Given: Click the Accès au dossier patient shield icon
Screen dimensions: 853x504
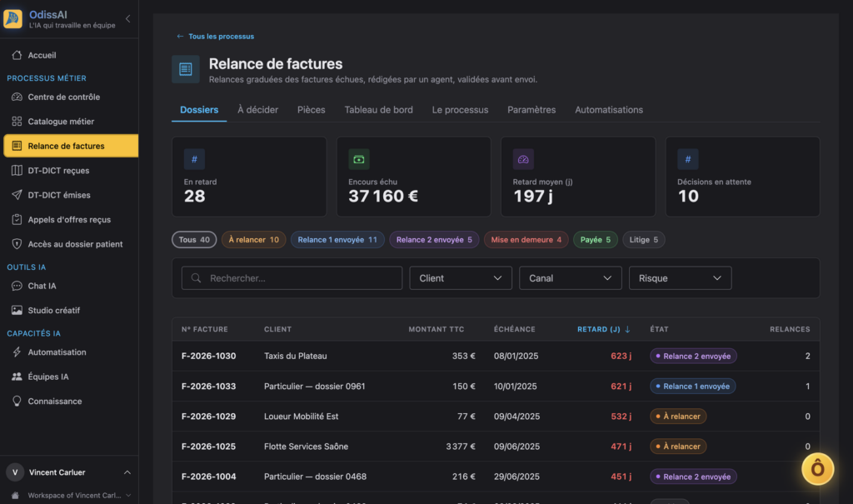Looking at the screenshot, I should (17, 244).
